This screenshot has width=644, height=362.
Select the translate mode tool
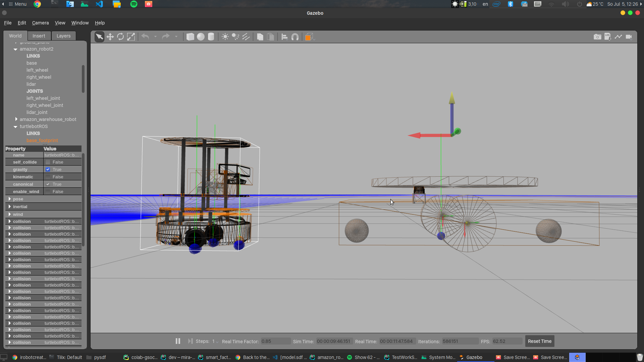(110, 37)
